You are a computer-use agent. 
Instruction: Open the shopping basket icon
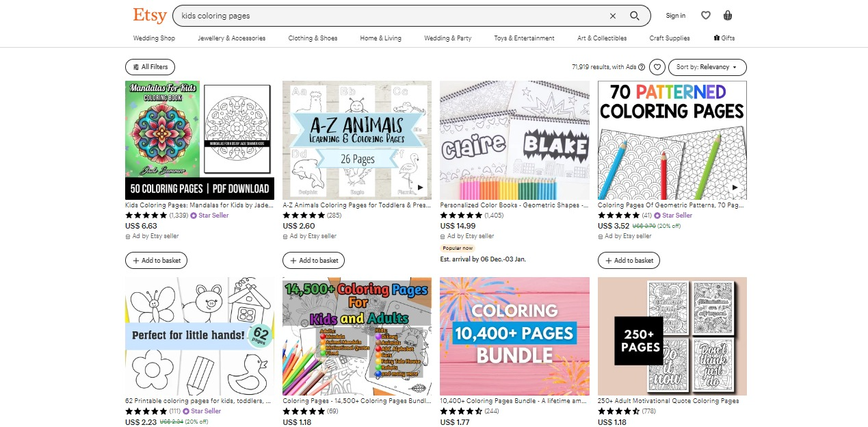pyautogui.click(x=728, y=16)
